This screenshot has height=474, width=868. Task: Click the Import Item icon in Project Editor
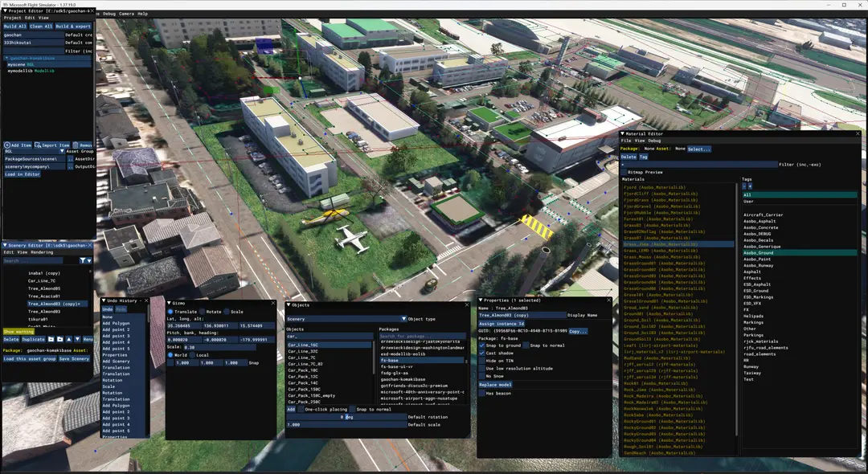pos(39,145)
